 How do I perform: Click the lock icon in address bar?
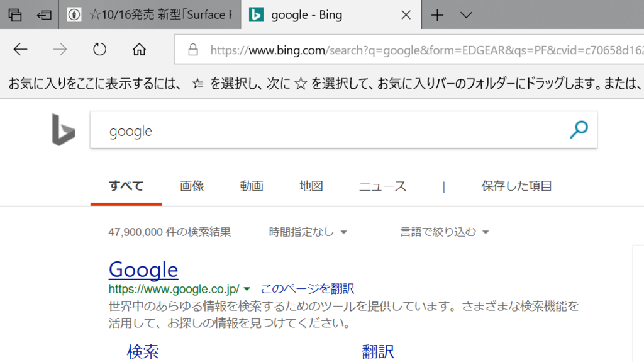point(193,50)
